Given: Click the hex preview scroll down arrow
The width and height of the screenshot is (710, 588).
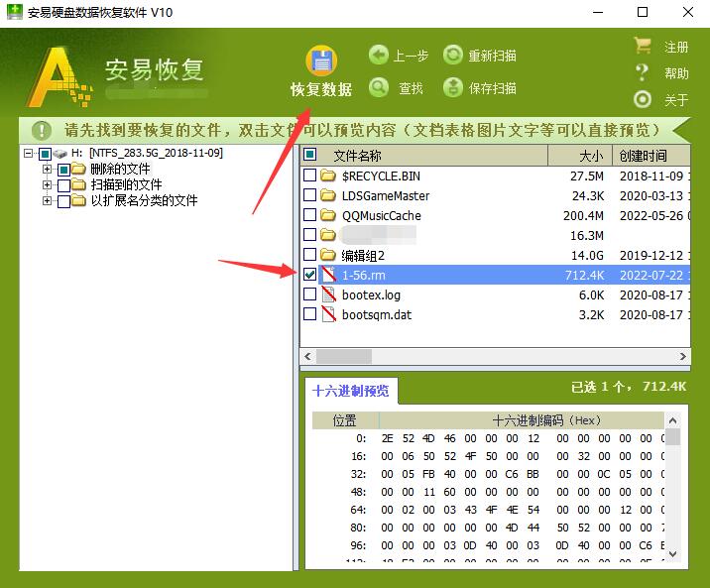Looking at the screenshot, I should point(673,553).
